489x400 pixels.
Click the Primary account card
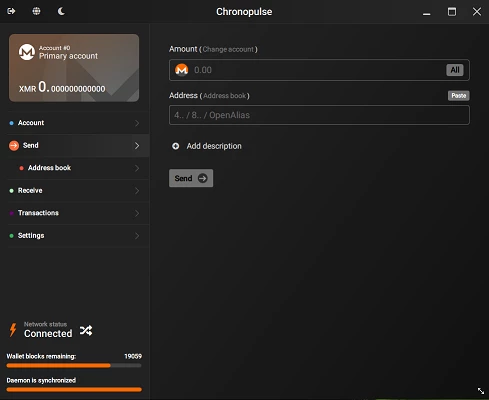[x=74, y=68]
